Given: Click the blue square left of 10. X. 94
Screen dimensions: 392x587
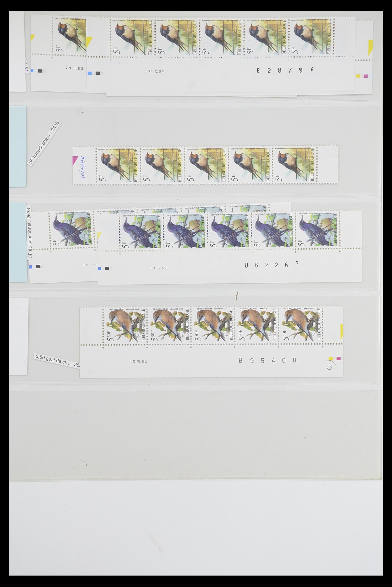Looking at the screenshot, I should click(90, 73).
